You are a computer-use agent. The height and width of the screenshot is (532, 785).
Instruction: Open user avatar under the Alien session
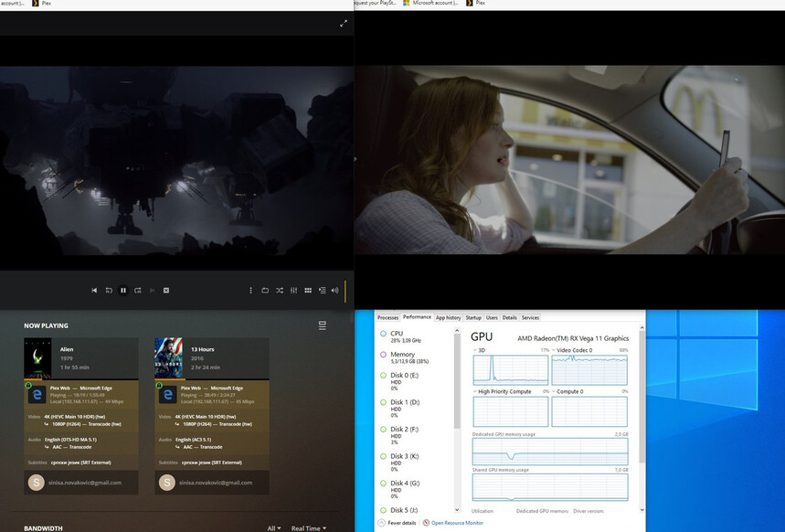click(x=36, y=483)
